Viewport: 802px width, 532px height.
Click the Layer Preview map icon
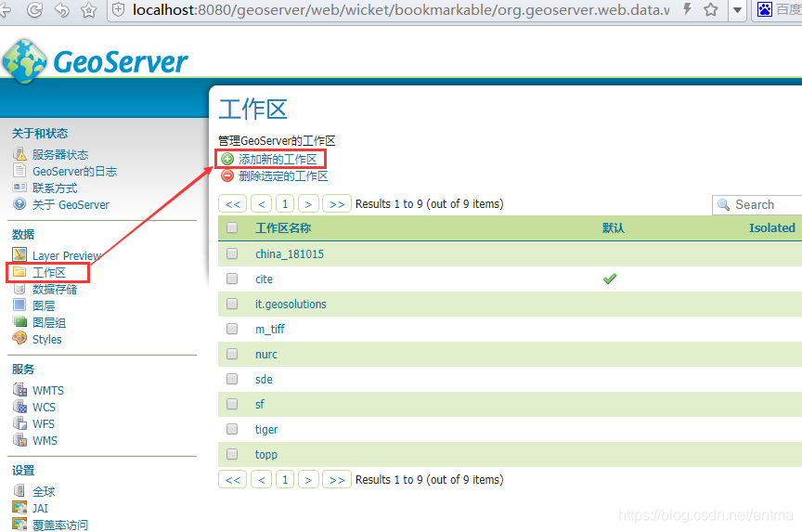pos(19,254)
